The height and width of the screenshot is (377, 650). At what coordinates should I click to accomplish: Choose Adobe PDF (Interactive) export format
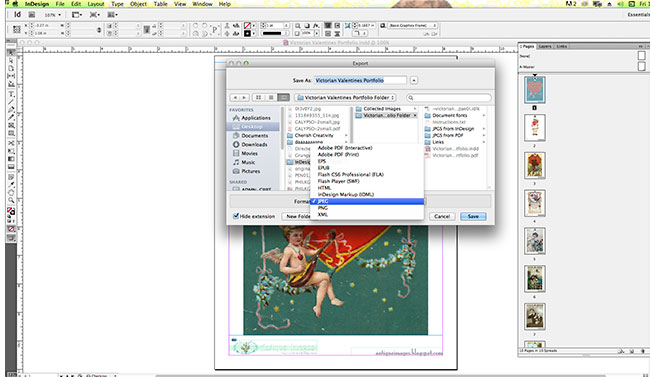point(367,148)
